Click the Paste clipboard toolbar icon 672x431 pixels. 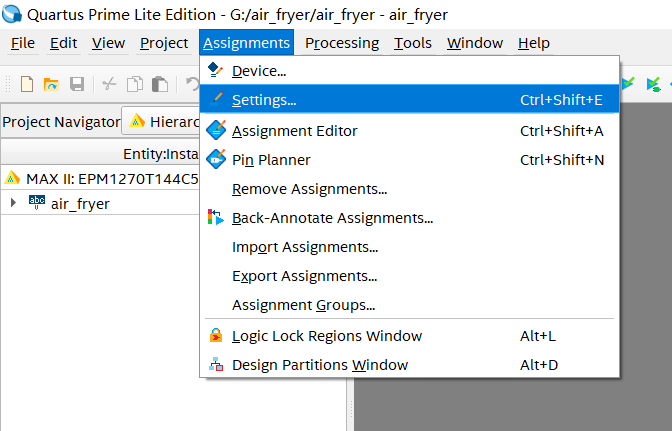[x=159, y=84]
